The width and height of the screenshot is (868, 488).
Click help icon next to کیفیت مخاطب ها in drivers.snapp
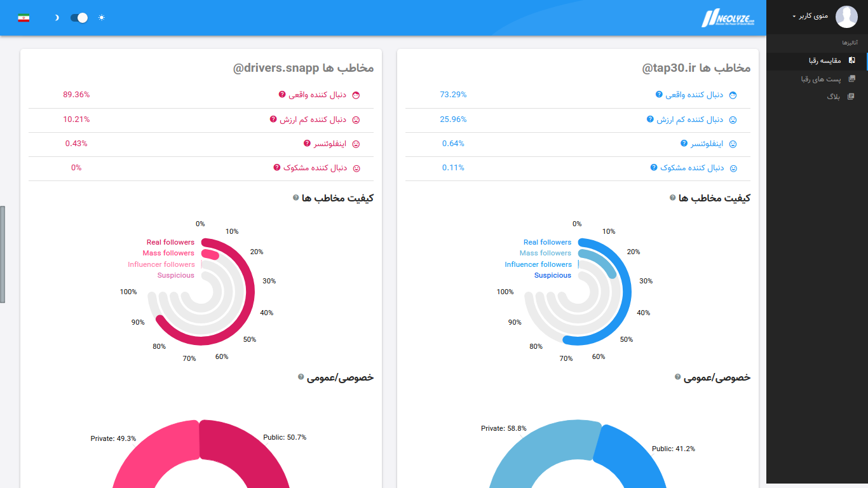coord(295,198)
